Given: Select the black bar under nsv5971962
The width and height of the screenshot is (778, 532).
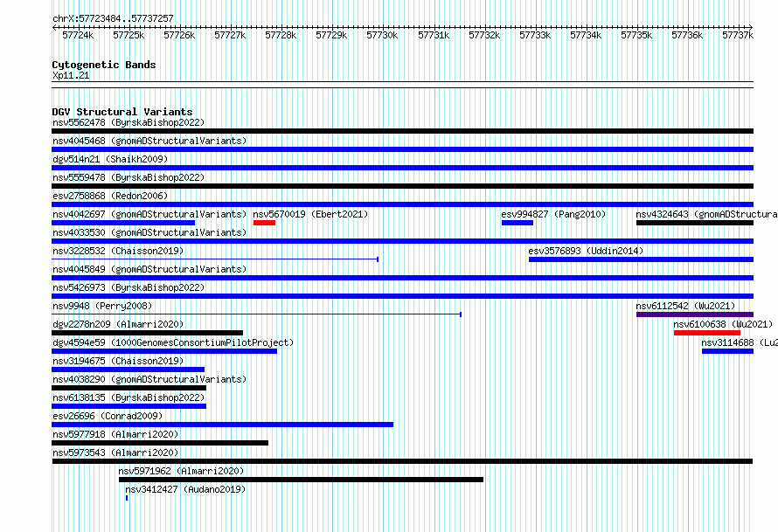Looking at the screenshot, I should coord(302,480).
